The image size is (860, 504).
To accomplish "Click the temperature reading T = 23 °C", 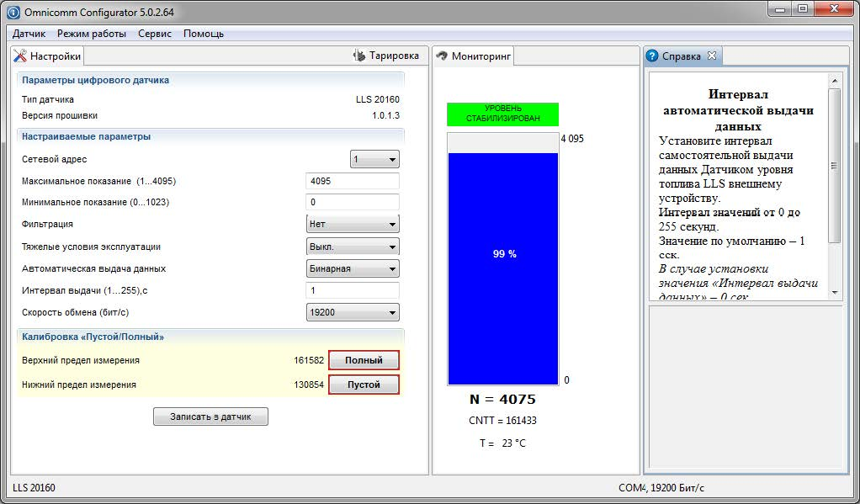I will [502, 443].
